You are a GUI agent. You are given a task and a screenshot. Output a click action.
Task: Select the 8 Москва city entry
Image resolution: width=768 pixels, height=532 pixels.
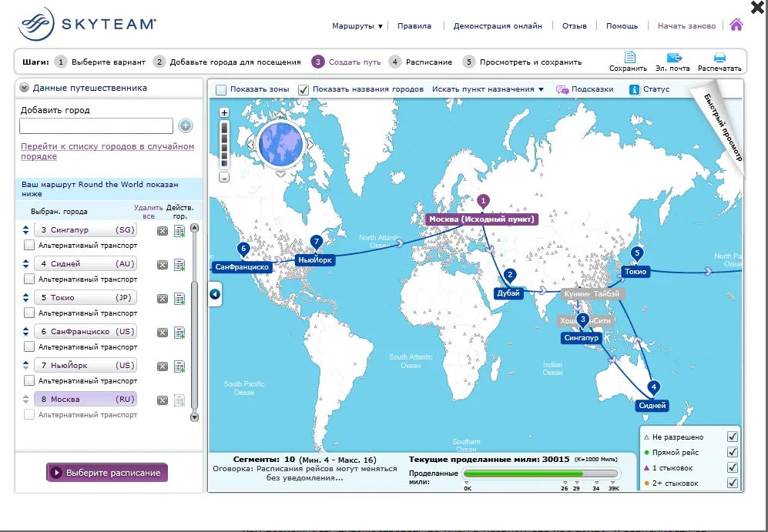click(x=86, y=399)
